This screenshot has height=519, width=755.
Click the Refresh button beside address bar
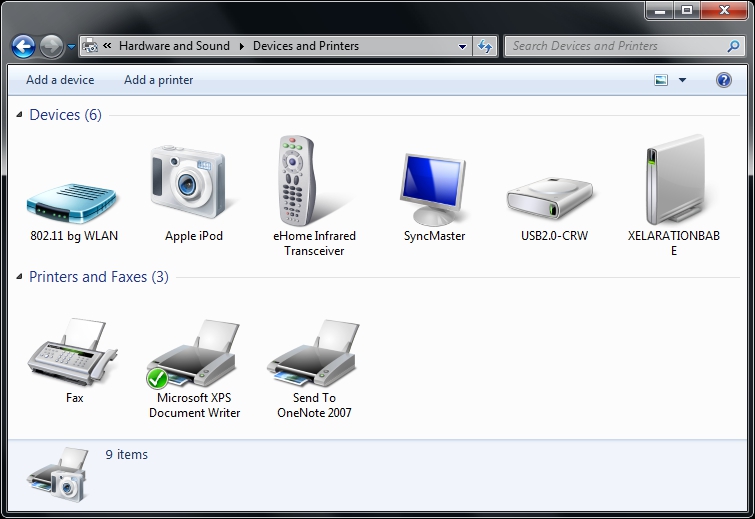click(x=485, y=46)
